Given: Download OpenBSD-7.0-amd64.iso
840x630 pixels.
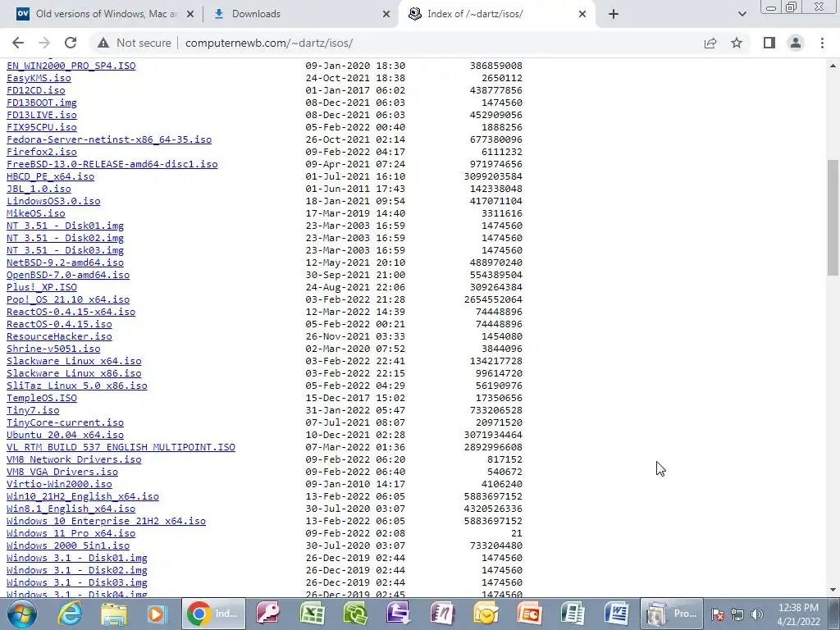Looking at the screenshot, I should [x=68, y=275].
